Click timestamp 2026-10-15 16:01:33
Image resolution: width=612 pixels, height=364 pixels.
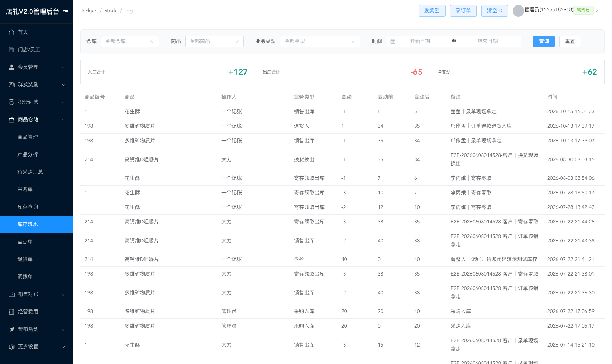pos(571,111)
